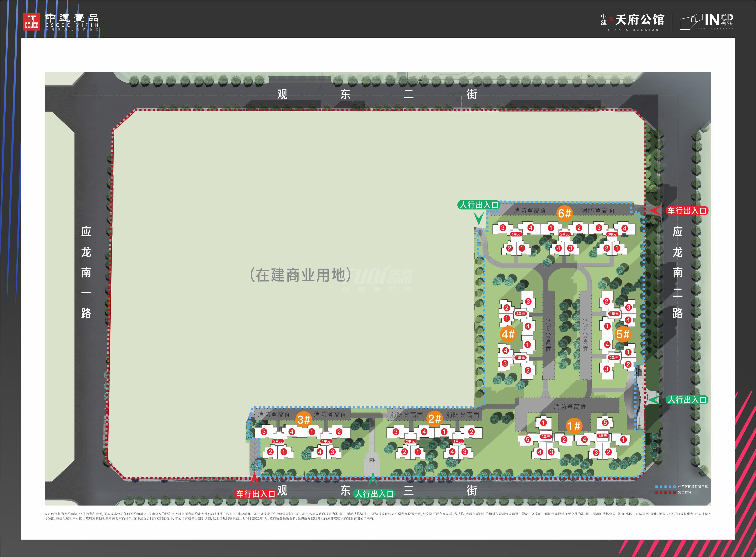Viewport: 756px width, 557px height.
Task: Click the 项目红线 legend text
Action: pyautogui.click(x=685, y=493)
